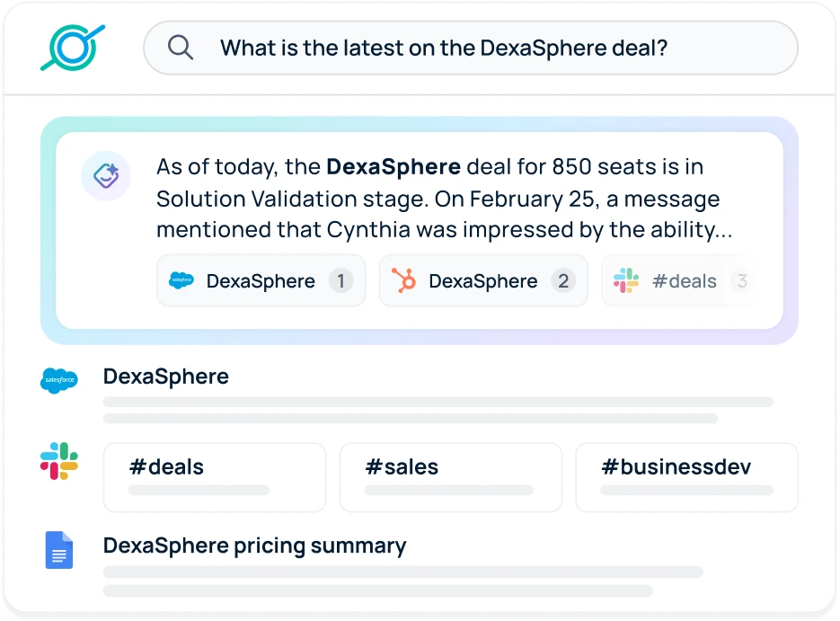Click the Slack icon inside the #deals citation chip
This screenshot has width=840, height=621.
click(x=628, y=280)
